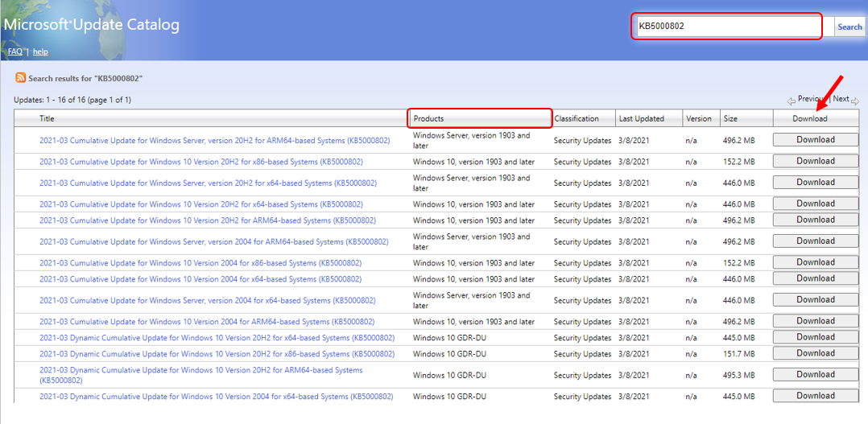Click the Microsoft Update Catalog title
The height and width of the screenshot is (424, 868).
92,25
